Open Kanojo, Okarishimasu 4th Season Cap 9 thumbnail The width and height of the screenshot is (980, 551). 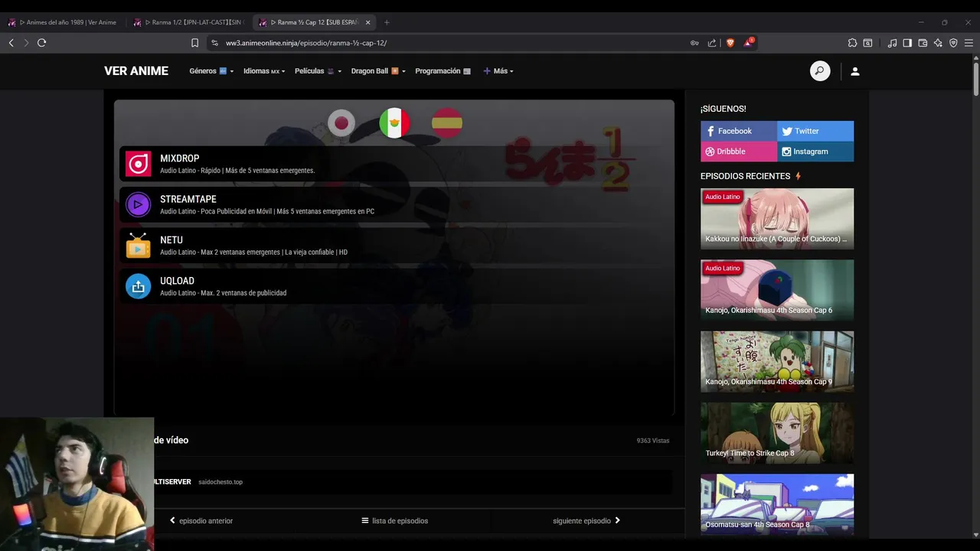777,361
